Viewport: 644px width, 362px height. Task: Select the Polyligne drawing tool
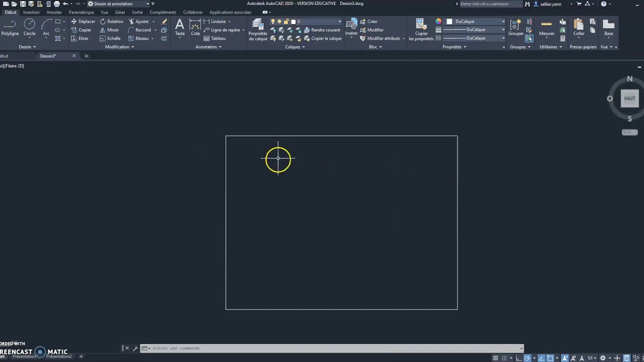click(10, 27)
